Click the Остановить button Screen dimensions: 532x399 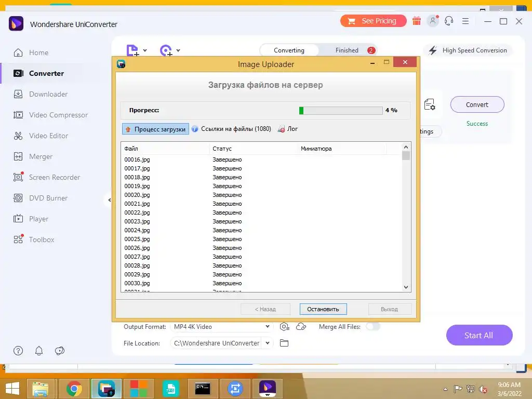323,309
